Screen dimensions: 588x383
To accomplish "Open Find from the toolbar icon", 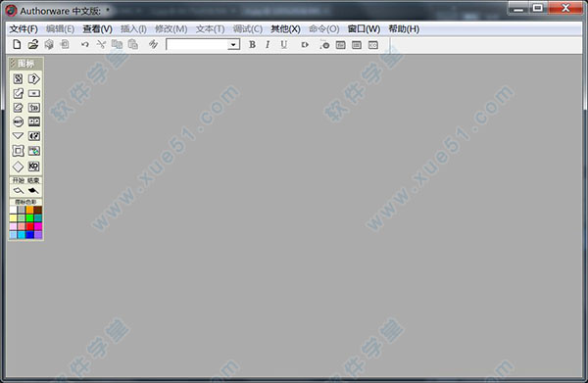I will pyautogui.click(x=153, y=45).
